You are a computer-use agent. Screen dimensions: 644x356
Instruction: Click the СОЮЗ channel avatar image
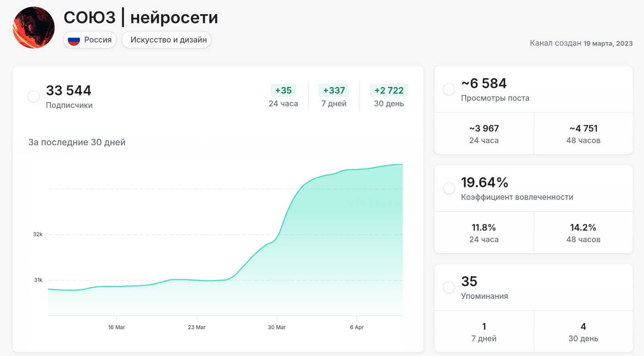[x=34, y=28]
